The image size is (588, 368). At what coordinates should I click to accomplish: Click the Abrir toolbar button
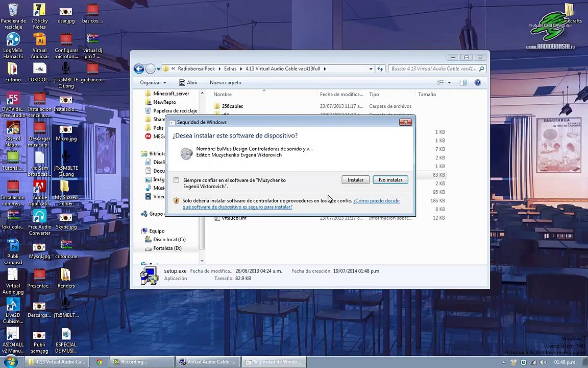click(188, 83)
